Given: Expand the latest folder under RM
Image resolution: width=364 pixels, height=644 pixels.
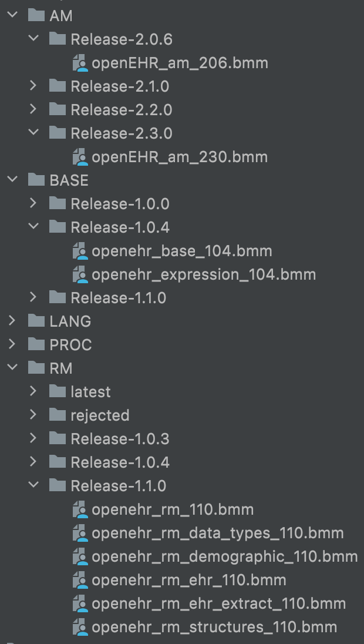Looking at the screenshot, I should pos(33,392).
